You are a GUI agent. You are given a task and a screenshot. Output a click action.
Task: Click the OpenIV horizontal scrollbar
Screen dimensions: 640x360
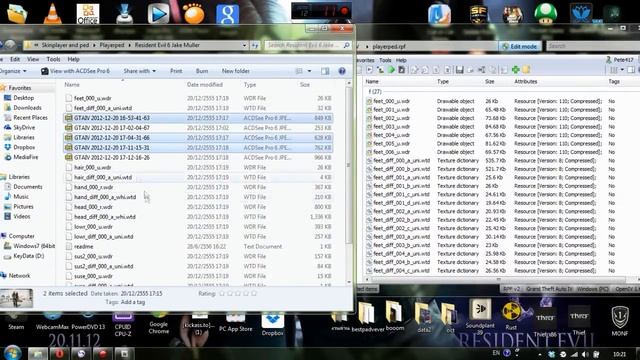498,280
